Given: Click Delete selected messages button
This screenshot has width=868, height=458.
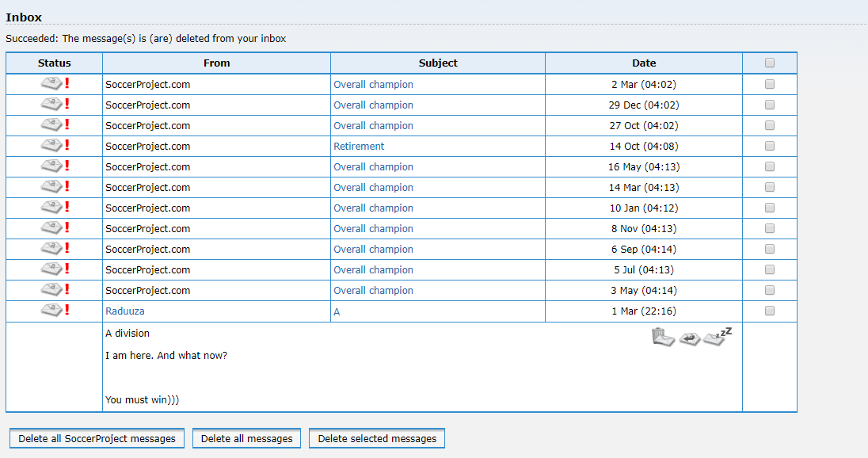Looking at the screenshot, I should [377, 438].
